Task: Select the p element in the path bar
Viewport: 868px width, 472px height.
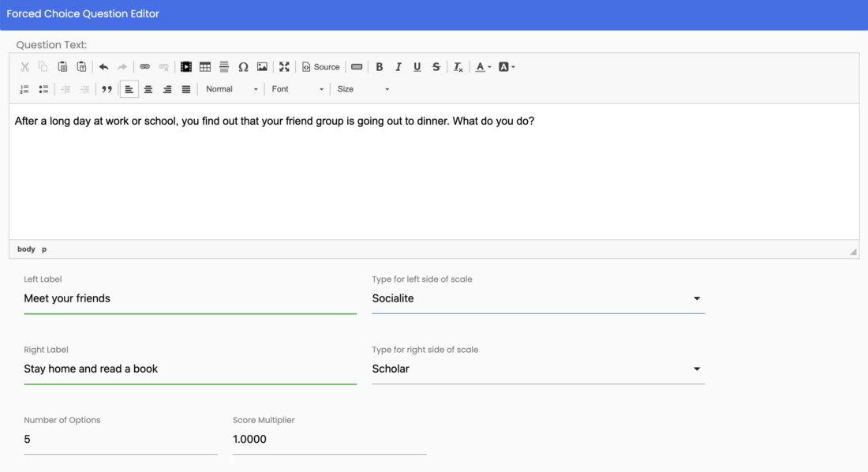Action: coord(44,249)
